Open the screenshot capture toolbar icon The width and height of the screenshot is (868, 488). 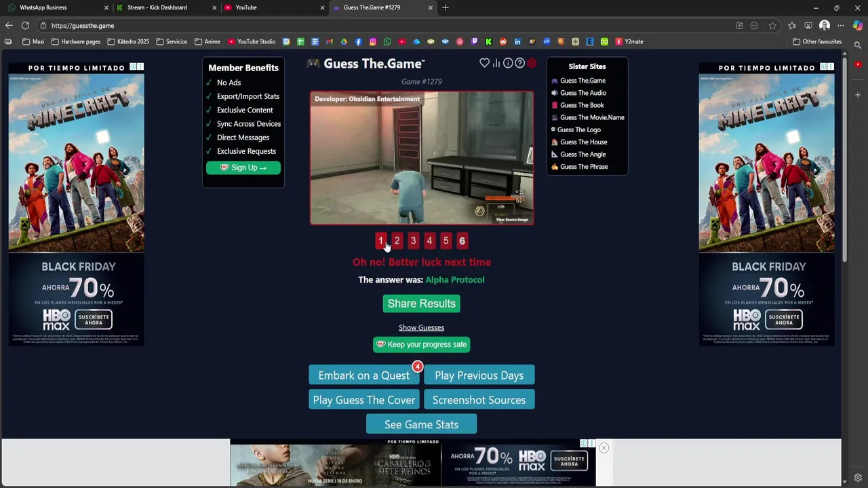(x=808, y=26)
